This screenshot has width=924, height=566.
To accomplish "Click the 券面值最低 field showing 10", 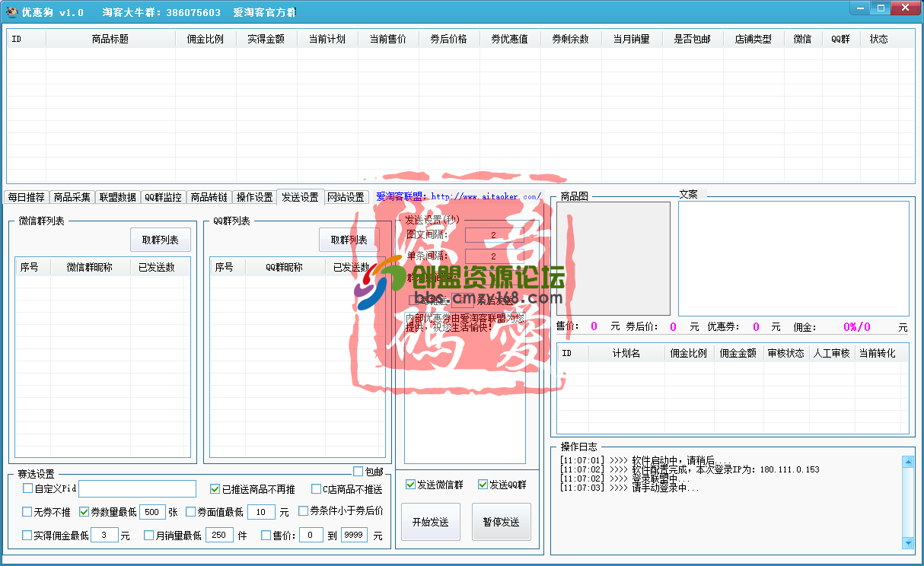I will pos(261,512).
